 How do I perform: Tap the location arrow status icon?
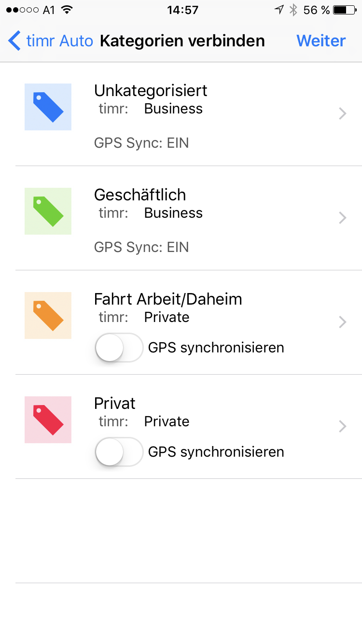coord(279,10)
